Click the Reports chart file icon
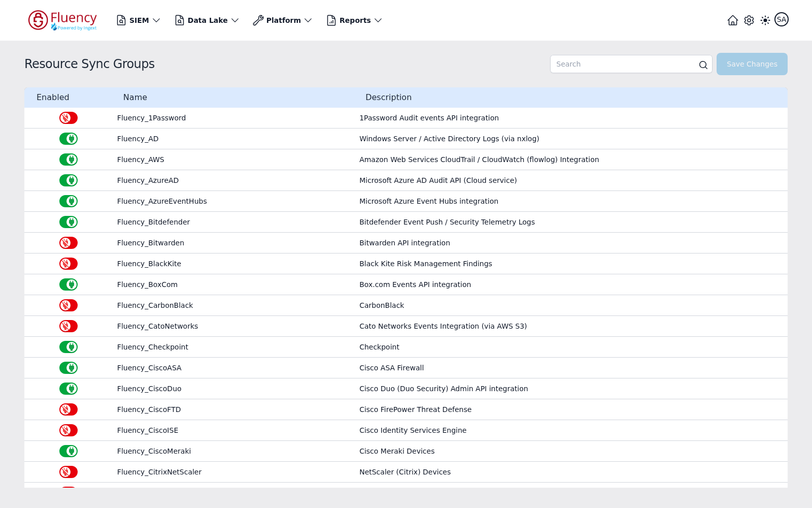Screen dimensions: 812x508 pos(331,20)
